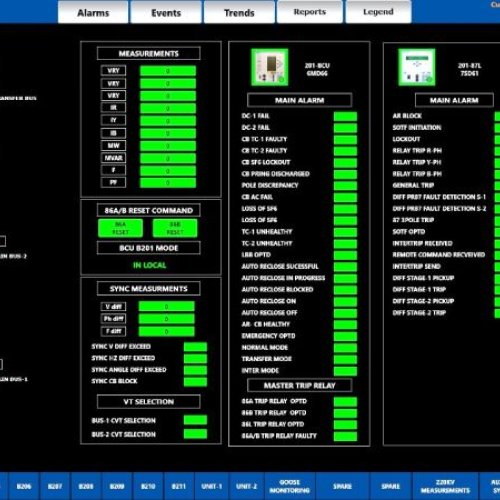Click the AUTO RECLOSE OFF indicator

click(345, 313)
